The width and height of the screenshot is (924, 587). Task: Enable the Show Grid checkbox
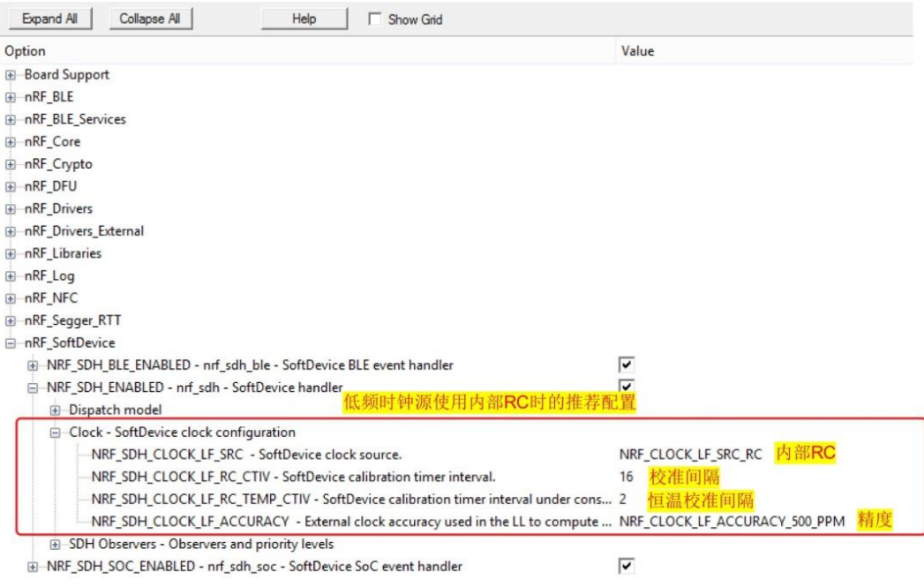[374, 19]
